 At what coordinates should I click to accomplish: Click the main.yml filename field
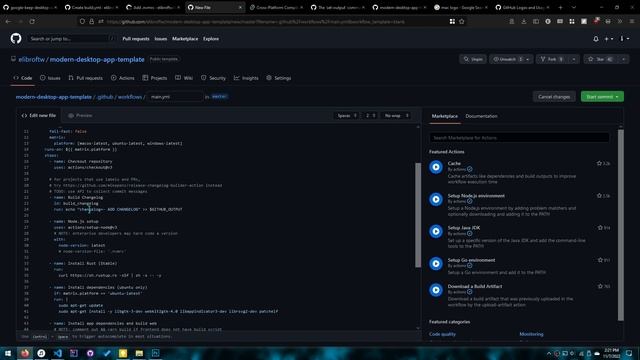pyautogui.click(x=175, y=97)
